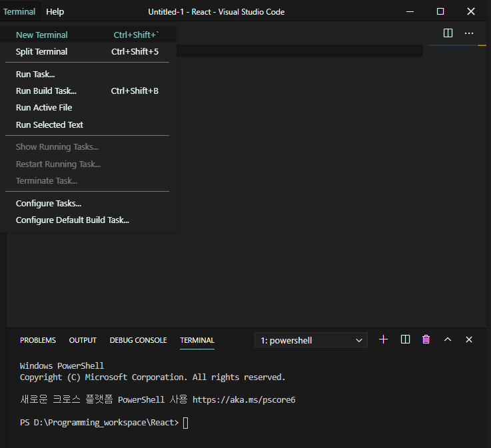Open the https://aka.ms/pscore6 link in terminal
This screenshot has height=448, width=491.
[x=244, y=400]
